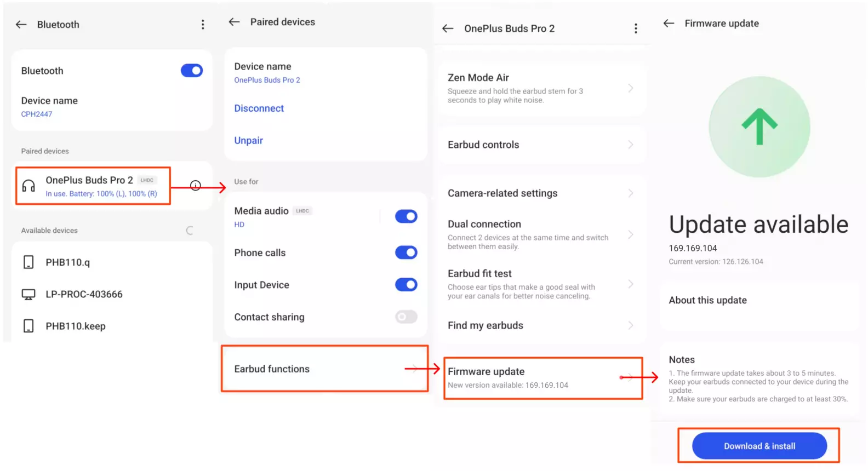Switch off Phone calls toggle
868x471 pixels.
(406, 252)
